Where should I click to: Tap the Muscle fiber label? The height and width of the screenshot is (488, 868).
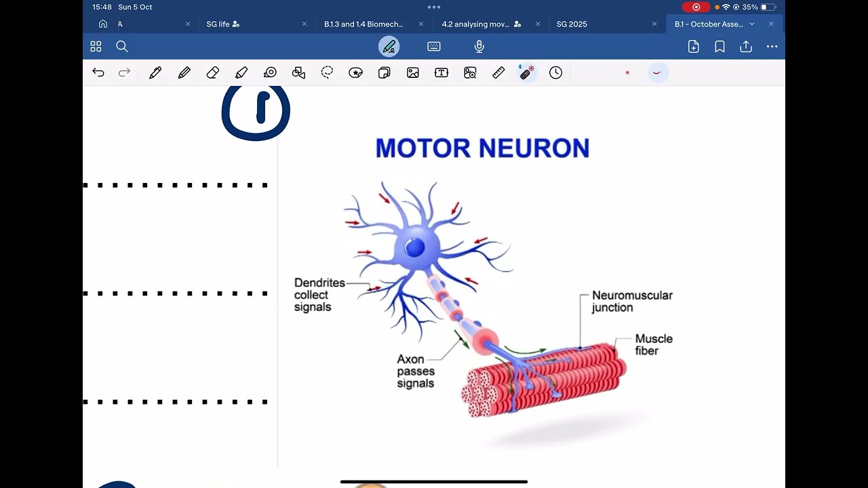point(654,344)
